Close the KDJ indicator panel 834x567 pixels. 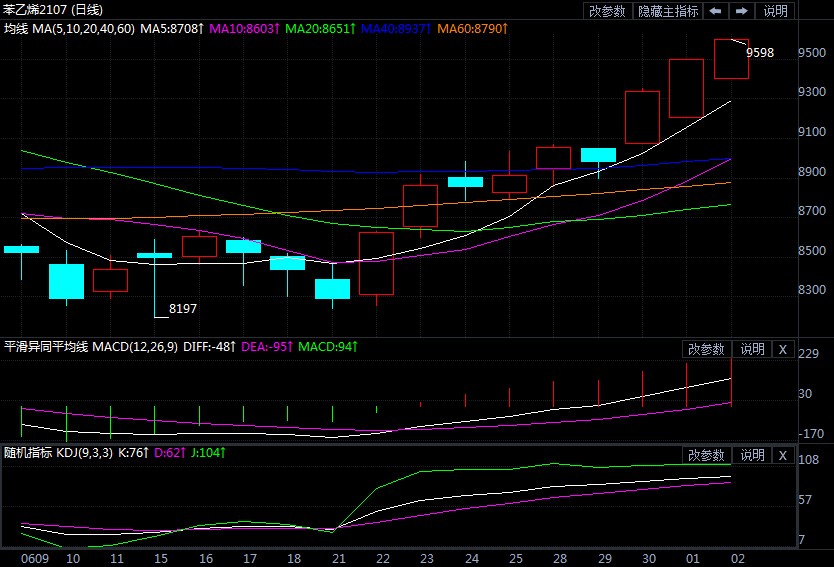tap(783, 455)
